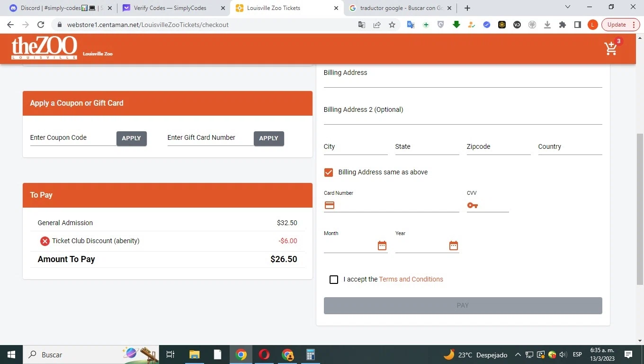The image size is (644, 364).
Task: Open the weather widget showing 23°C
Action: click(x=475, y=355)
